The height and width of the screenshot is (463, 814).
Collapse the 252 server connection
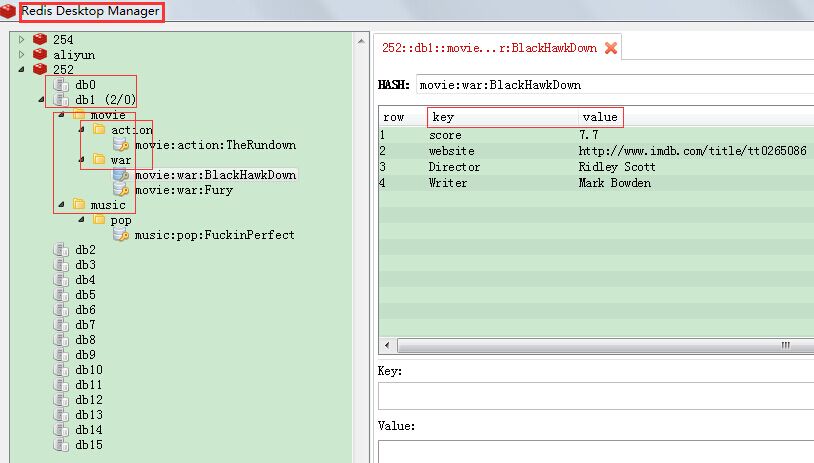coord(21,69)
